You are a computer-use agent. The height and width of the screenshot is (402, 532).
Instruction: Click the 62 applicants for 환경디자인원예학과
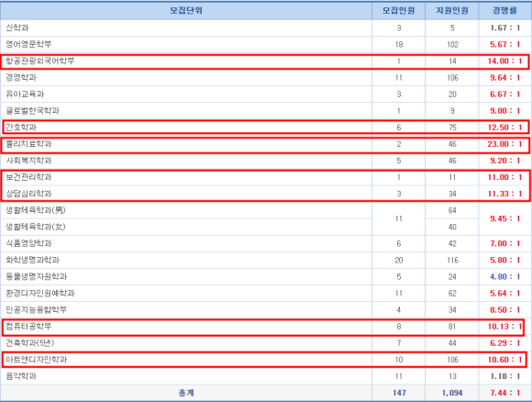pos(452,294)
